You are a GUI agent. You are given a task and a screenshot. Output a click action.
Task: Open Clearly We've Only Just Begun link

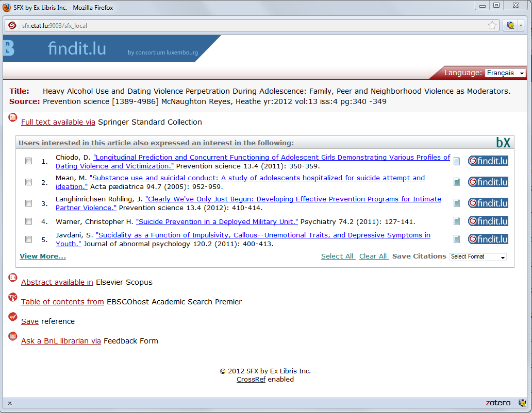tap(248, 203)
